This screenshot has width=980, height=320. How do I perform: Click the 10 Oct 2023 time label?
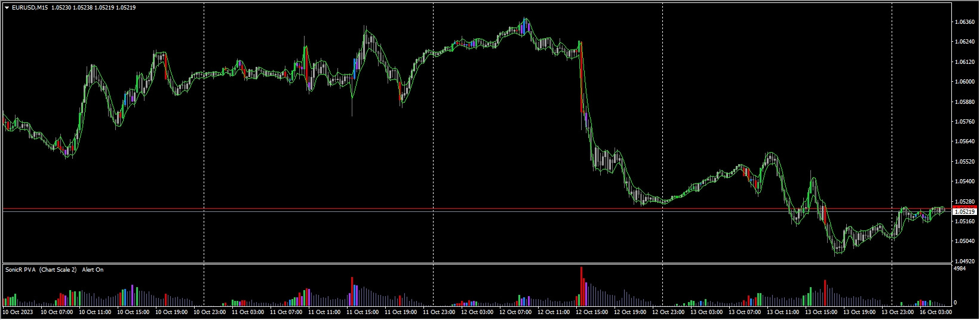click(18, 312)
